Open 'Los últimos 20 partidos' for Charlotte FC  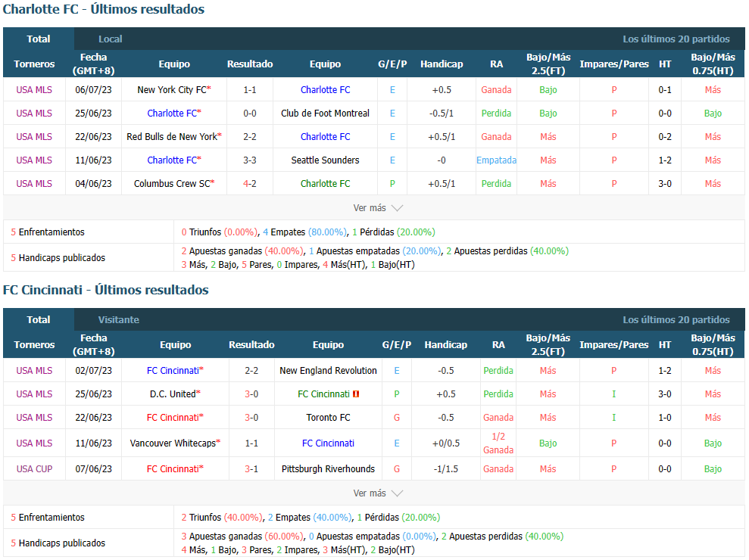(x=676, y=39)
